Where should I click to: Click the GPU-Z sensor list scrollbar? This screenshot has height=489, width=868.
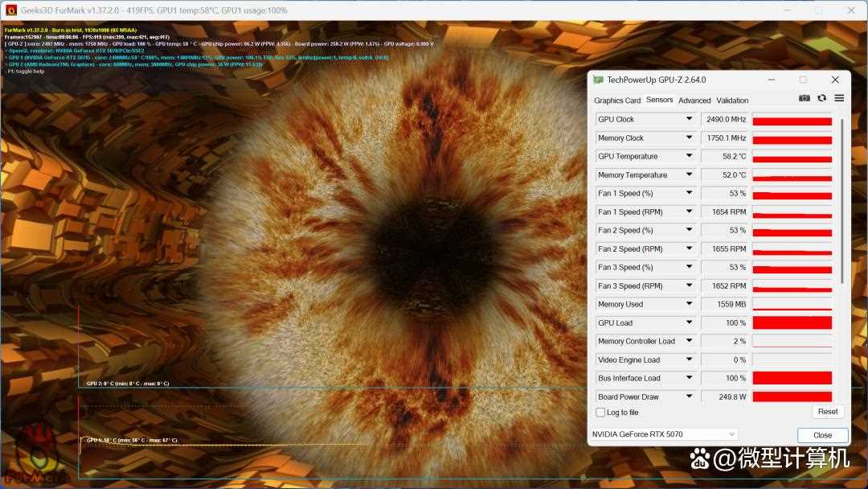pos(841,200)
